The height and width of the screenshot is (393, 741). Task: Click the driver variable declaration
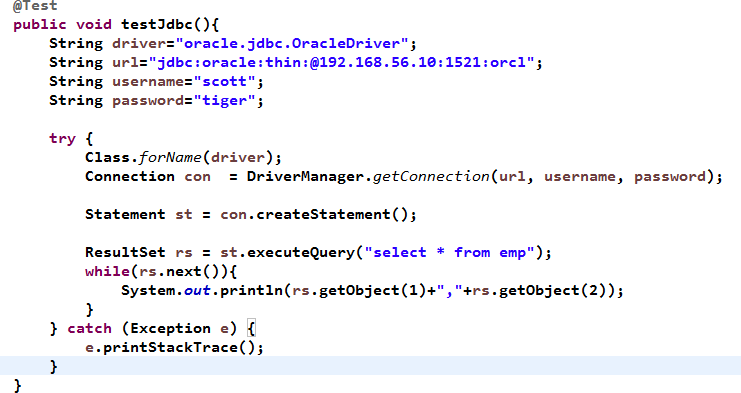click(139, 44)
